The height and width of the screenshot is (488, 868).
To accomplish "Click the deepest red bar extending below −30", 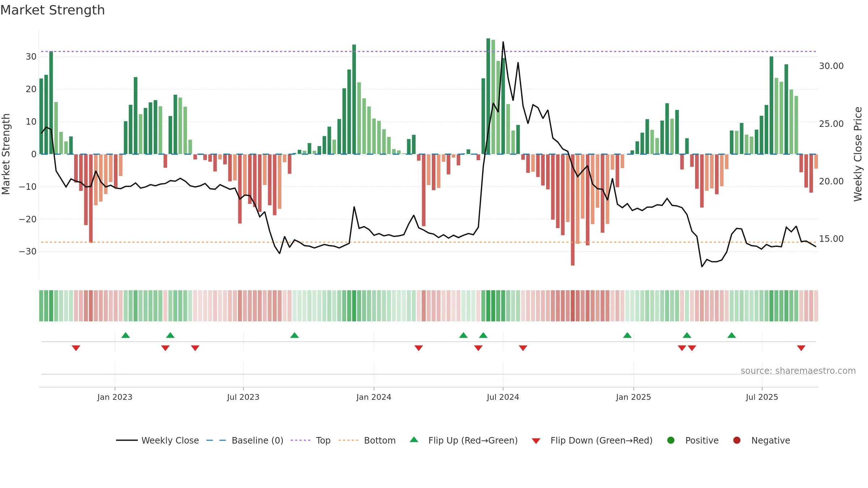I will click(x=573, y=210).
